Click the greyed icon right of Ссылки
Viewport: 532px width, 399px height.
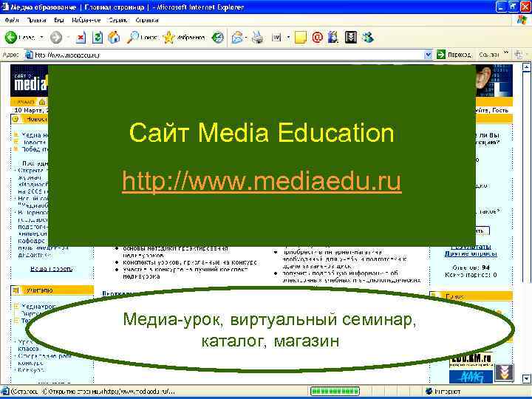click(519, 54)
